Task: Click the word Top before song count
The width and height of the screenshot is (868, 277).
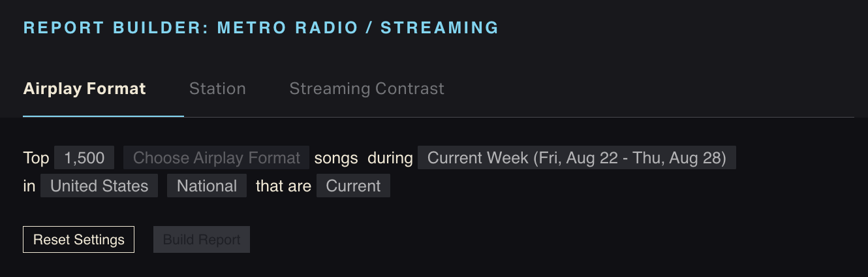Action: (36, 158)
